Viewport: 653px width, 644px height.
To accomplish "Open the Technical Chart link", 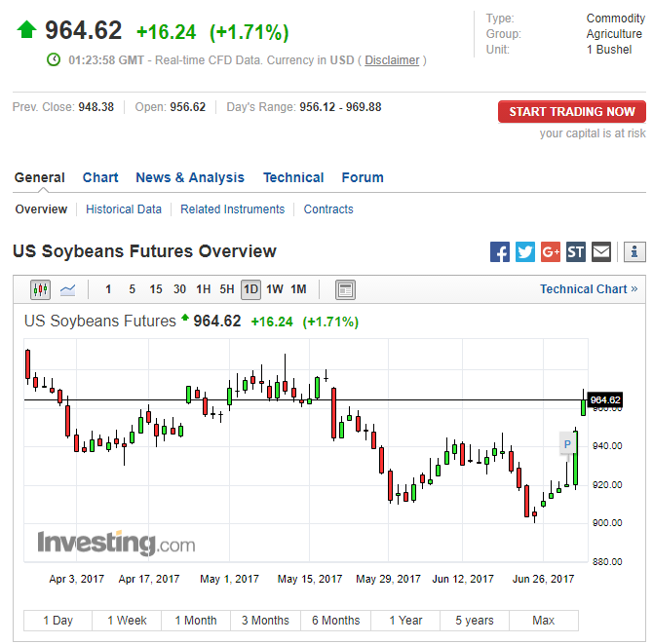I will click(588, 289).
